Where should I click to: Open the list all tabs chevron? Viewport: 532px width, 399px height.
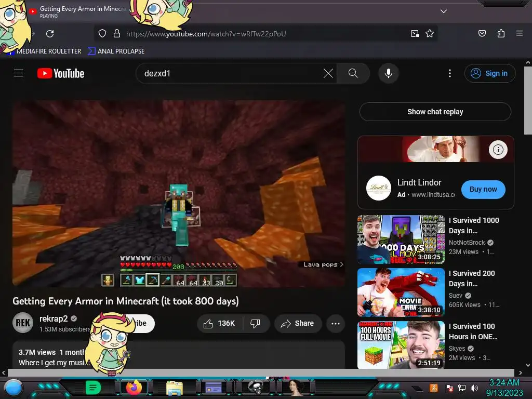[444, 11]
